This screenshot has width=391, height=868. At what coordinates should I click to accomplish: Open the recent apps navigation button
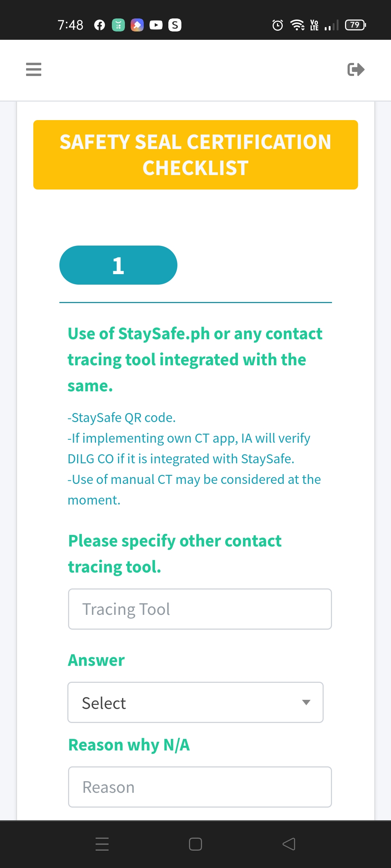(102, 844)
